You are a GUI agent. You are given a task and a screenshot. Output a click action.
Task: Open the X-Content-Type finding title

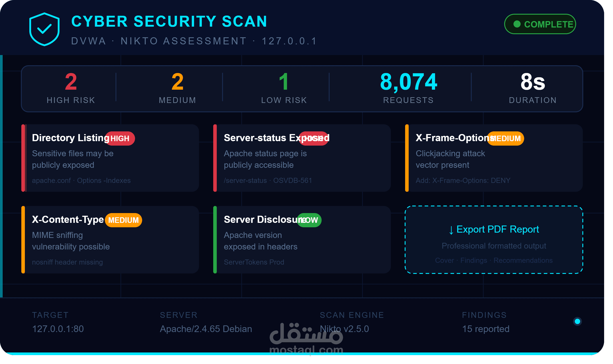click(68, 220)
